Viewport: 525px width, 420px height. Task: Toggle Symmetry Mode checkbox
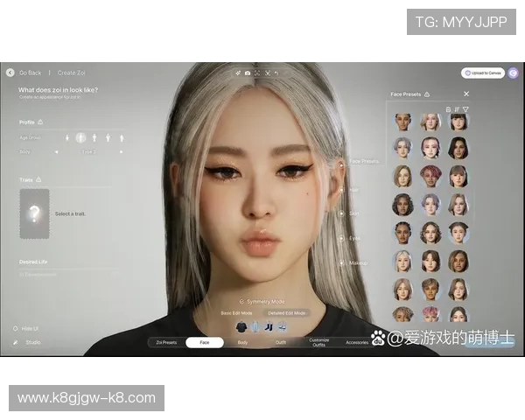(x=241, y=301)
